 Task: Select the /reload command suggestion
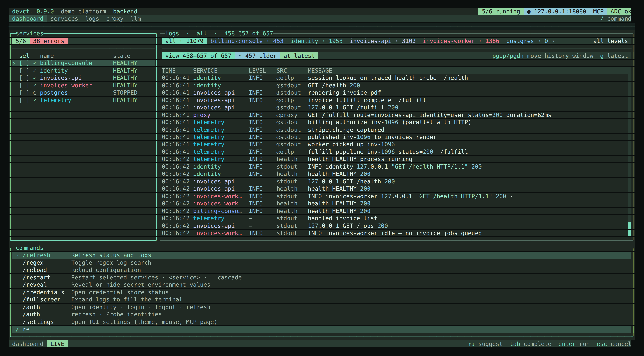322,270
